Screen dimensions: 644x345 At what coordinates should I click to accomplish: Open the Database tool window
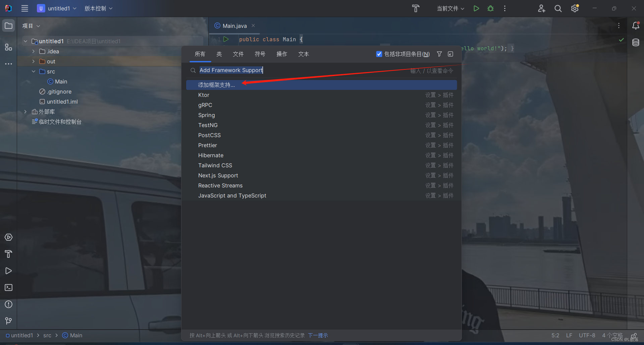coord(636,43)
